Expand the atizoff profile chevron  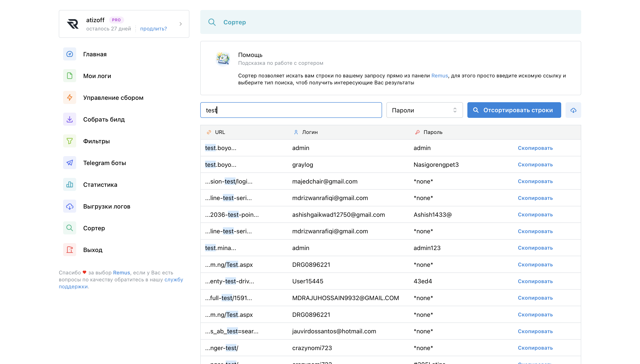pos(181,24)
